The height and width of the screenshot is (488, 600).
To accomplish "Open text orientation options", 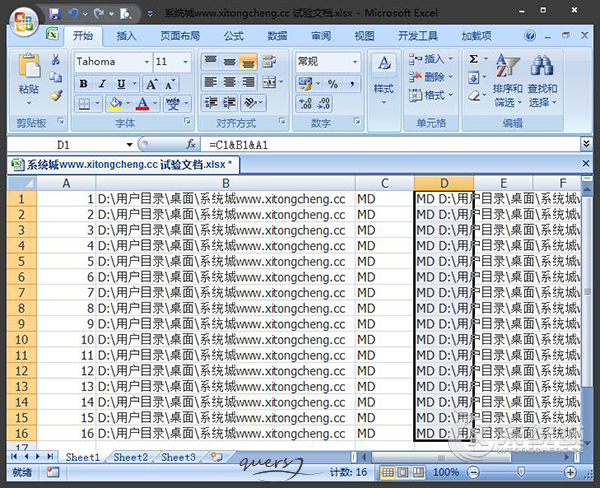I will pyautogui.click(x=254, y=103).
